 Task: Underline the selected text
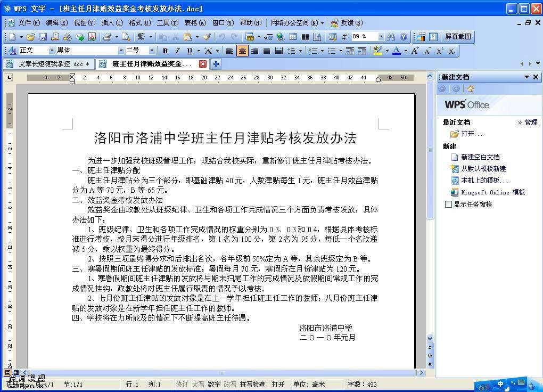190,51
